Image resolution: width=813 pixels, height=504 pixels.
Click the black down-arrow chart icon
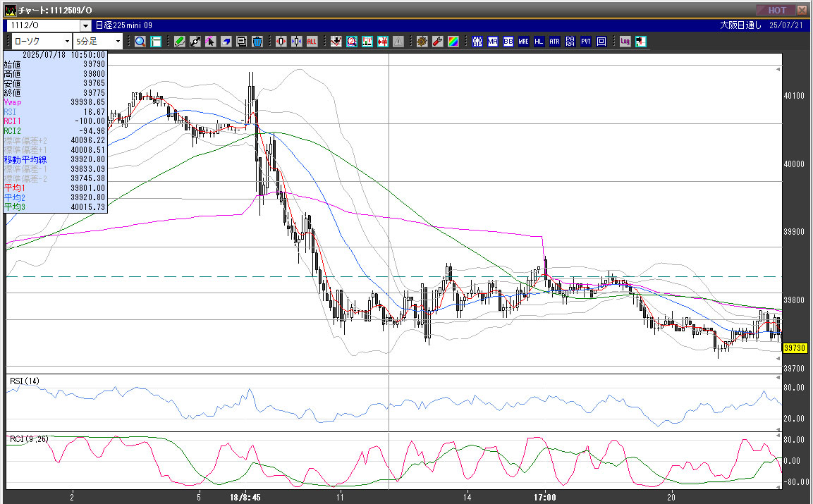click(x=336, y=42)
